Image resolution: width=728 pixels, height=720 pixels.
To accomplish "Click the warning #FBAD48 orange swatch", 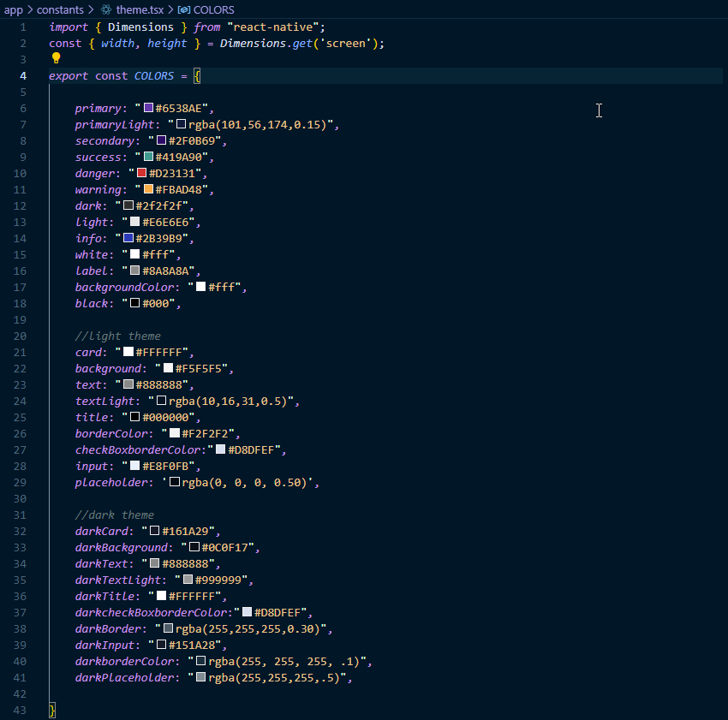I will click(149, 190).
